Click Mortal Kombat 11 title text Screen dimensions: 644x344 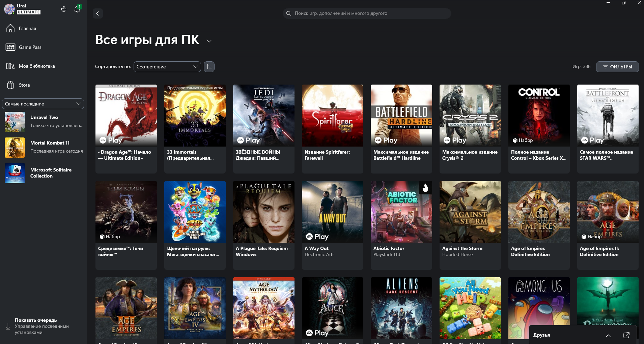pyautogui.click(x=50, y=143)
